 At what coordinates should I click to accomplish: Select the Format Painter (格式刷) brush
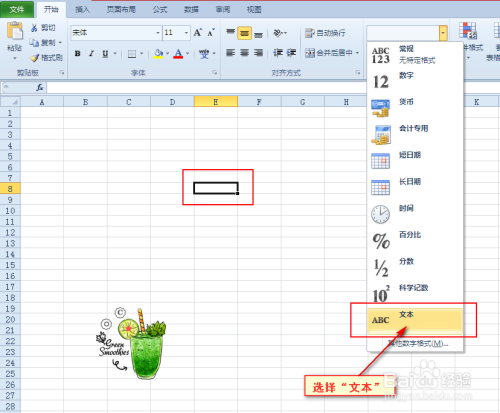pos(35,58)
